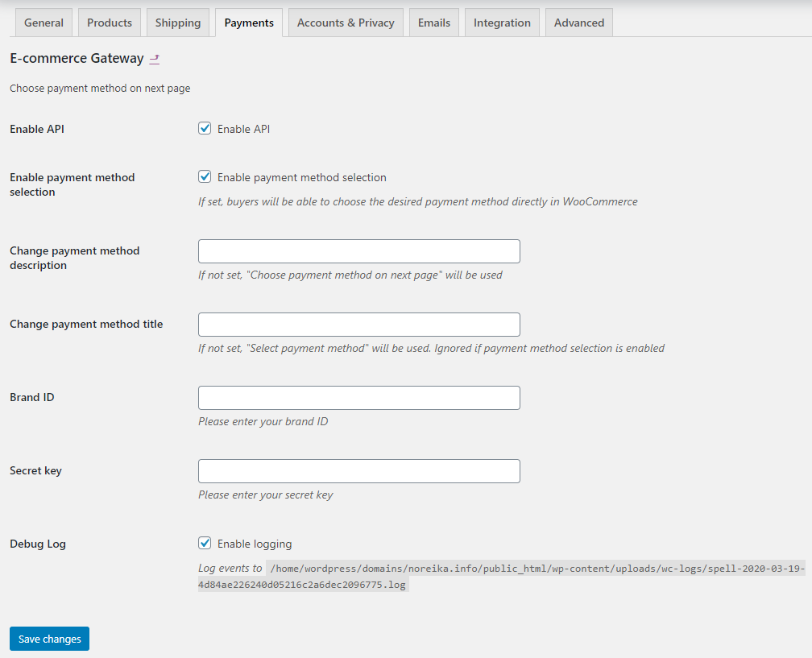Go to the Advanced tab

579,23
